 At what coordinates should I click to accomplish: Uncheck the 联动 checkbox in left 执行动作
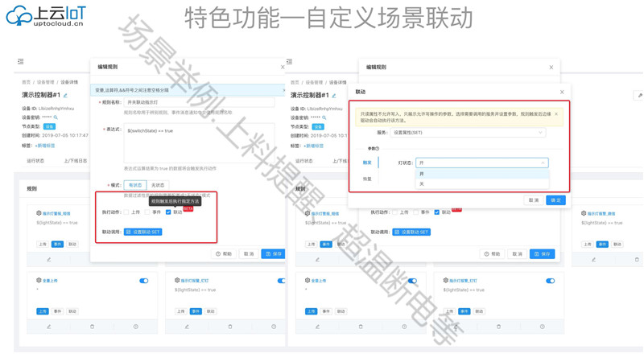[x=168, y=212]
